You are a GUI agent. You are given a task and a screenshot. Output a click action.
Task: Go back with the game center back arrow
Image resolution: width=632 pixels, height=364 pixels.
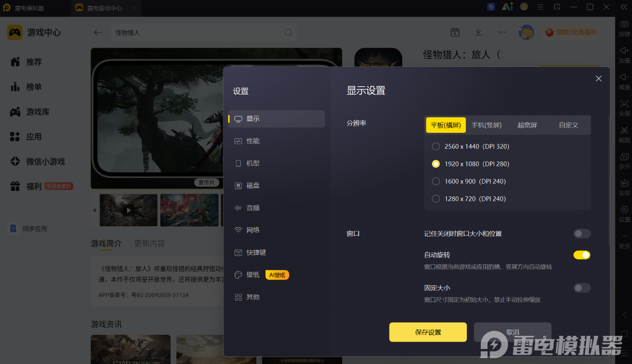(x=98, y=32)
